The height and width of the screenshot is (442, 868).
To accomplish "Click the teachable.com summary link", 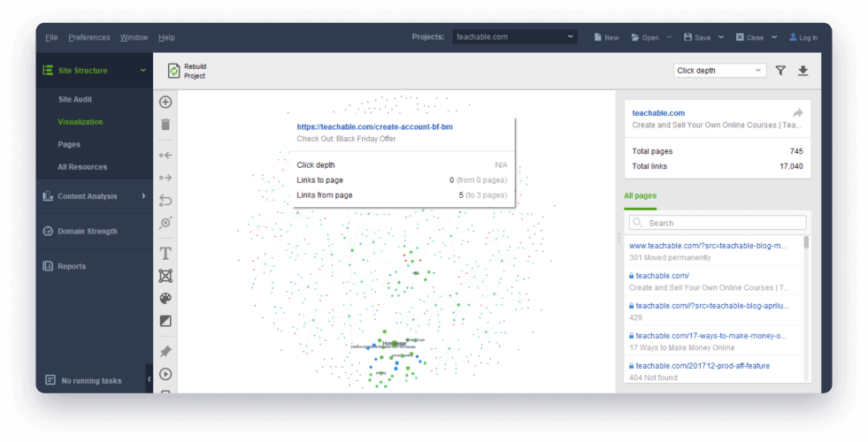I will [x=658, y=113].
